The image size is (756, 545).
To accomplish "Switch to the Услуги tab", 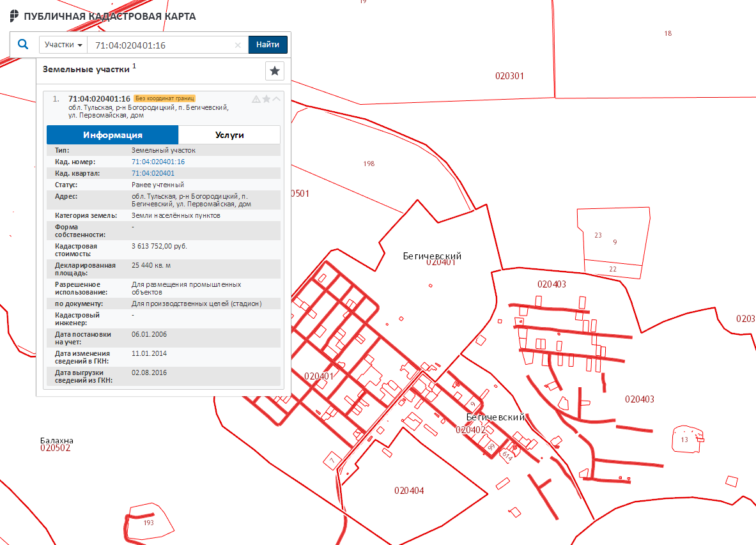I will point(229,135).
